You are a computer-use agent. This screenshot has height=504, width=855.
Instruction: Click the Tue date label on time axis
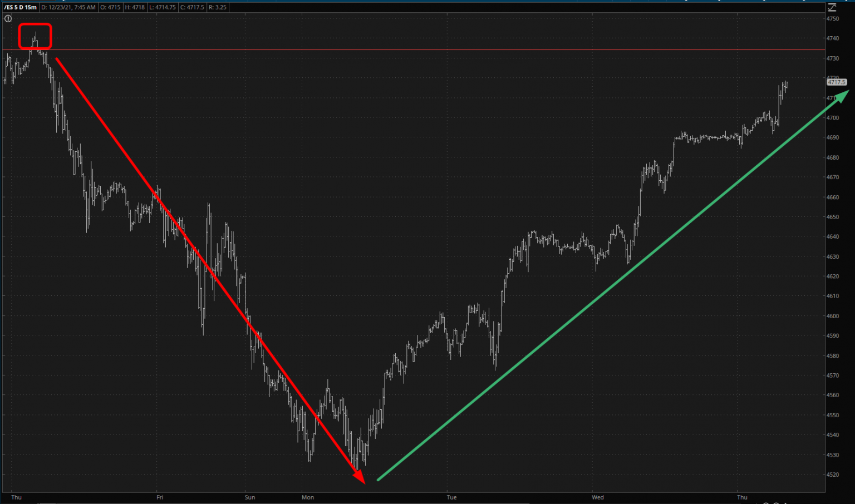451,497
